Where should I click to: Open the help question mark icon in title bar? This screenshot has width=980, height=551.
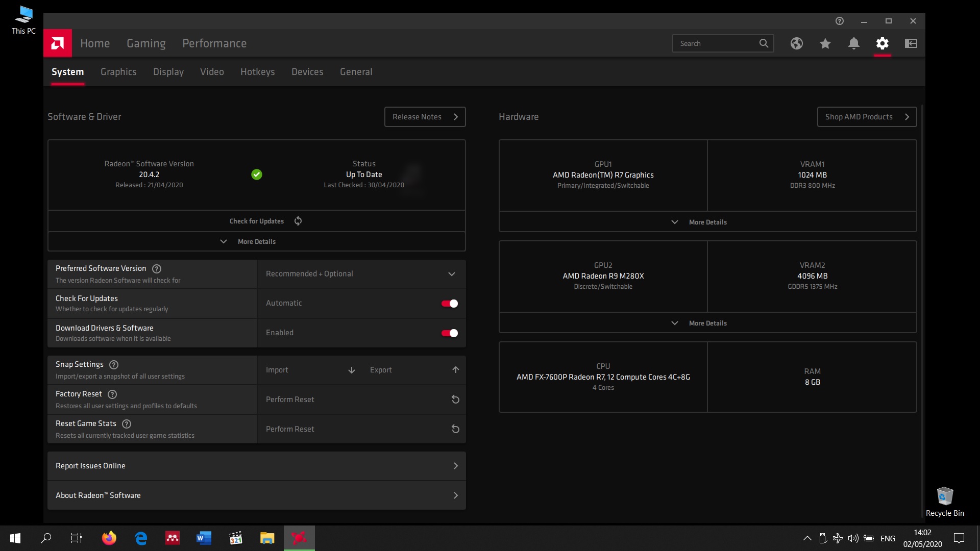tap(840, 21)
